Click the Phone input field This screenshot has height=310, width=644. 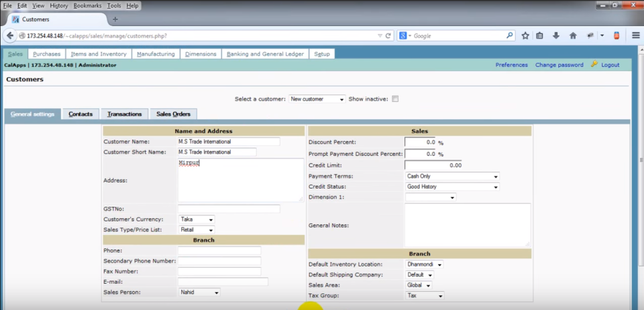point(219,250)
